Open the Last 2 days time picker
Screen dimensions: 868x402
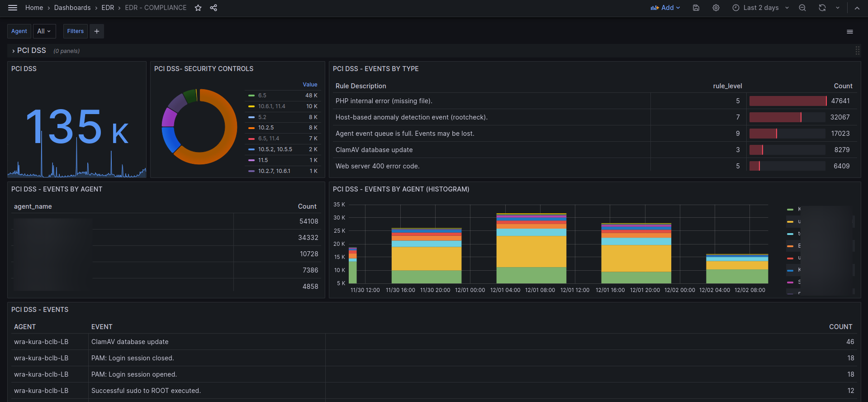pyautogui.click(x=761, y=8)
